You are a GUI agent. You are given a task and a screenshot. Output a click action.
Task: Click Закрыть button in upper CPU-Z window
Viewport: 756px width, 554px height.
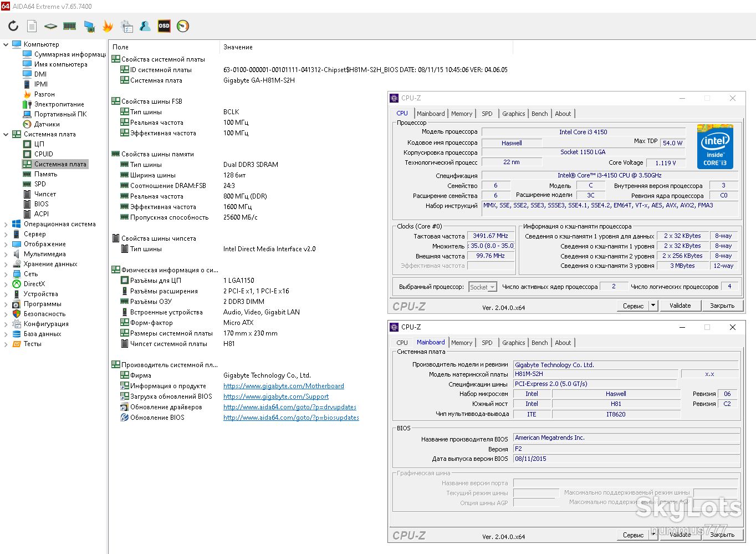click(x=722, y=306)
